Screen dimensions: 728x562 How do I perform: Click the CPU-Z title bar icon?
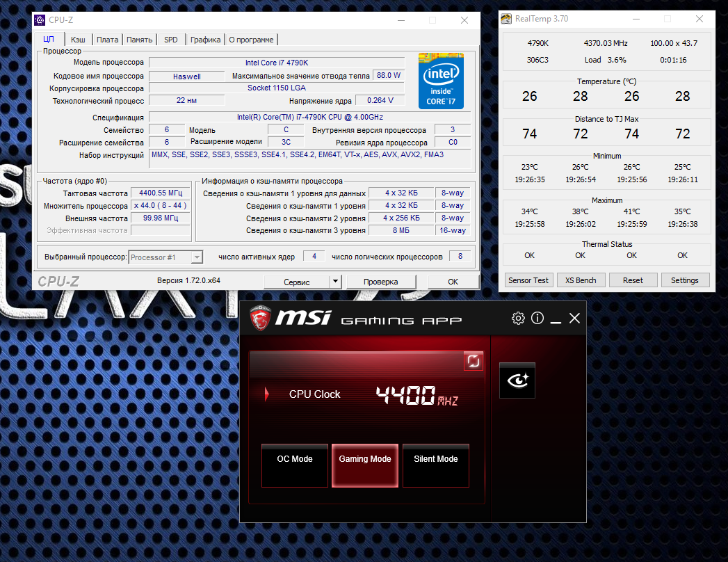[x=40, y=20]
